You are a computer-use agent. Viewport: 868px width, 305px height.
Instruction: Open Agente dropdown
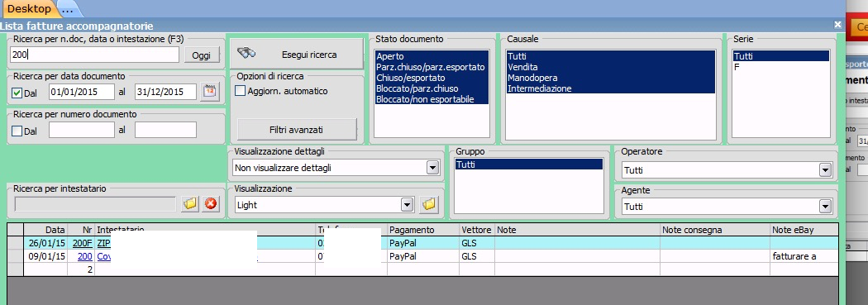(x=825, y=207)
